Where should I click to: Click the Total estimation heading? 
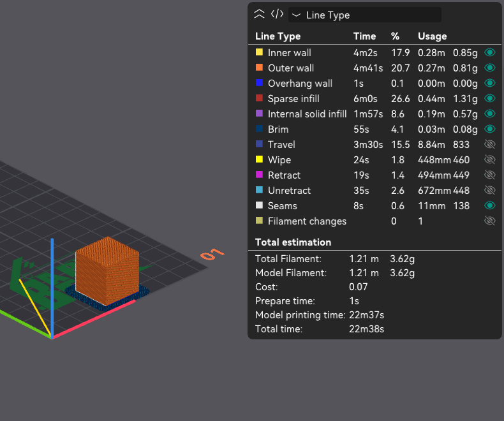[293, 242]
